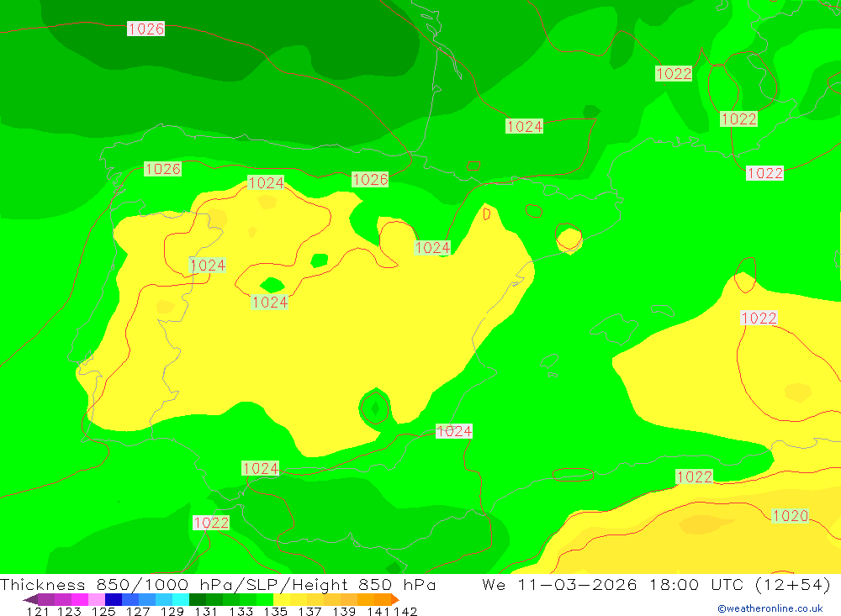Click the legend value 129
This screenshot has height=616, width=841.
pos(172,611)
